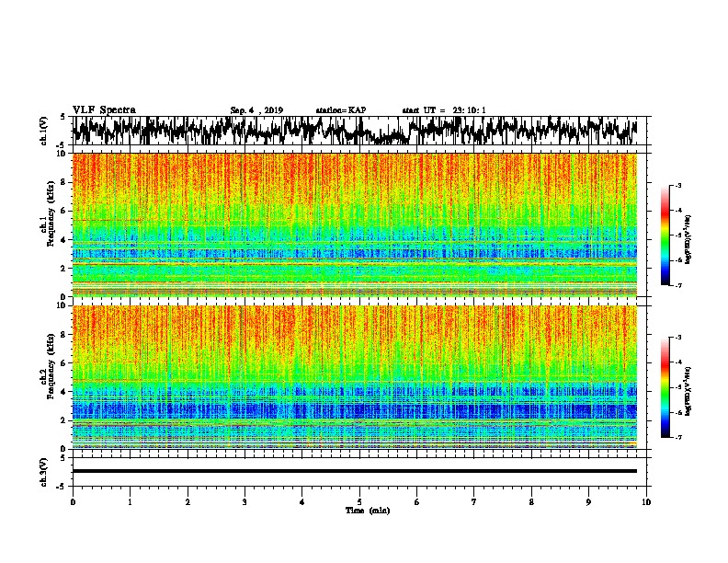728x563 pixels.
Task: Click the ch.1 log(PSD) color bar
Action: tap(665, 236)
